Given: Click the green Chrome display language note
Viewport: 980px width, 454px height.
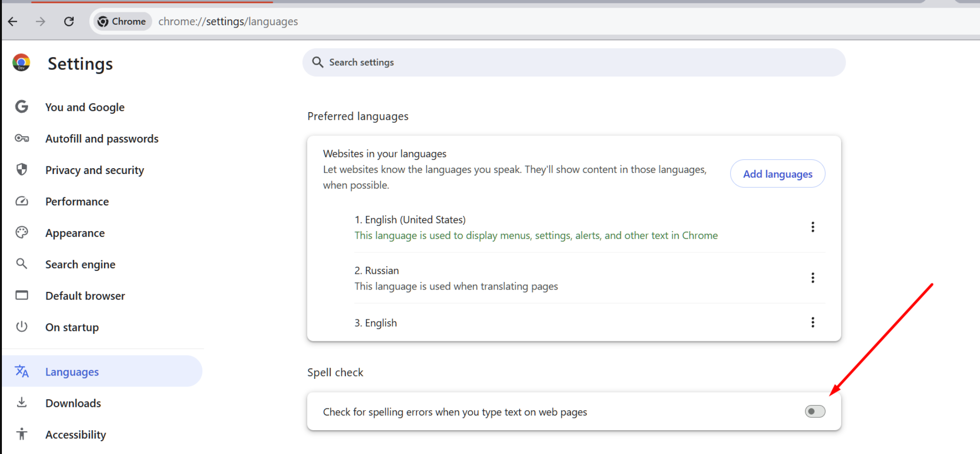Looking at the screenshot, I should click(x=536, y=235).
